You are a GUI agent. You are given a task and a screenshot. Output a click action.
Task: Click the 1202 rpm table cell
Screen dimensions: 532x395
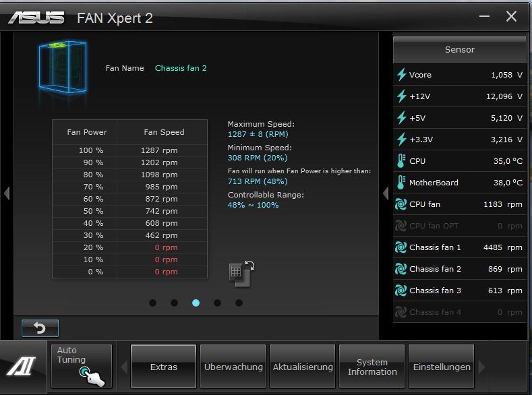(x=159, y=162)
